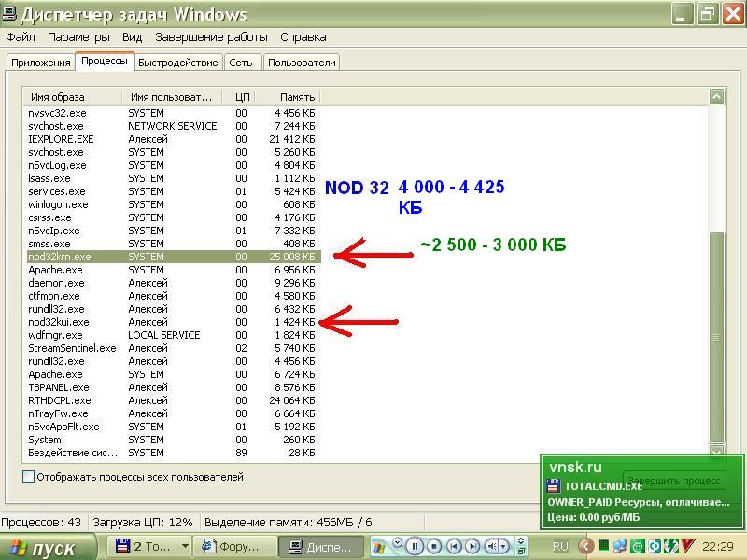The image size is (747, 560).
Task: Switch to the Сеть tab
Action: 240,63
